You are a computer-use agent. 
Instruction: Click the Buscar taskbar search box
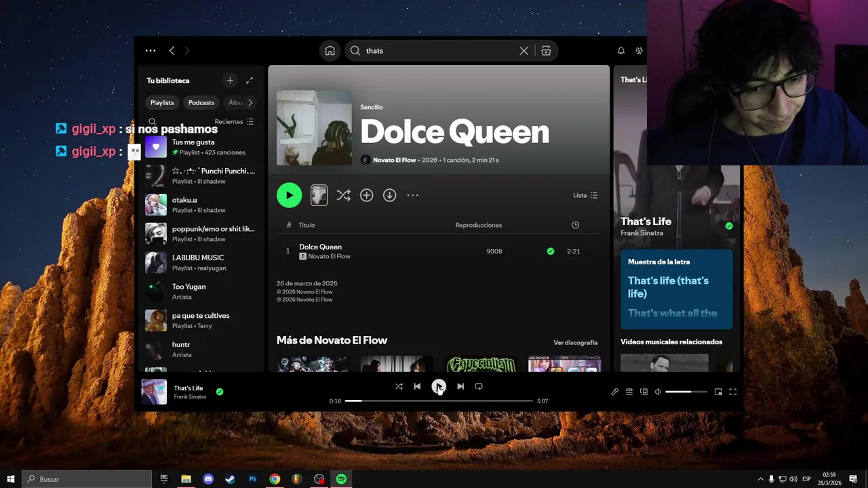coord(87,479)
